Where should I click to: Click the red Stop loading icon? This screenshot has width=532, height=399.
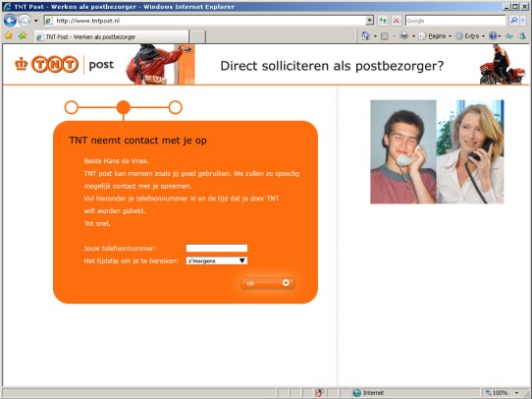[x=396, y=21]
